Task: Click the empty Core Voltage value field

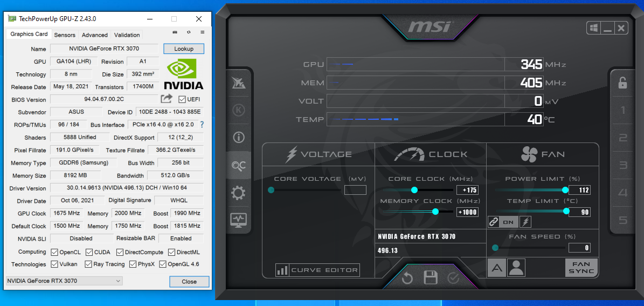Action: point(355,190)
